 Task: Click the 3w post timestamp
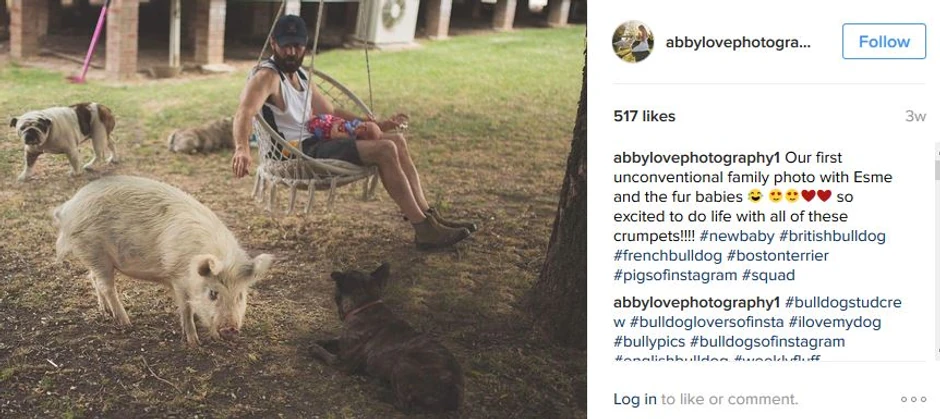tap(915, 116)
